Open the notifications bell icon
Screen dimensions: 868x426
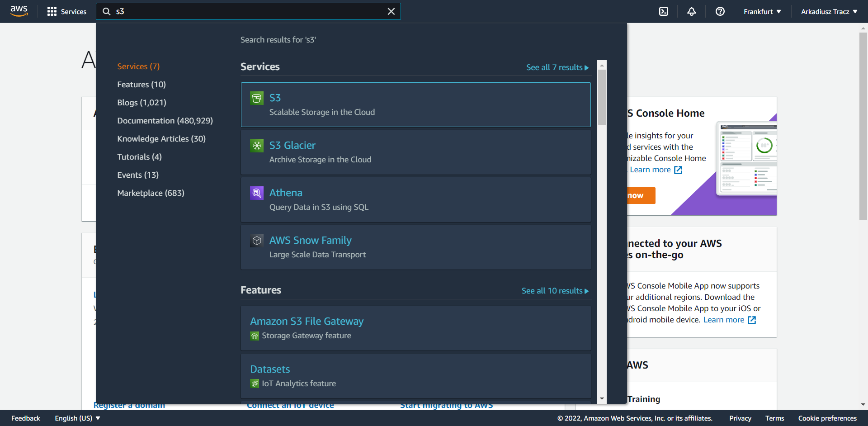coord(692,11)
